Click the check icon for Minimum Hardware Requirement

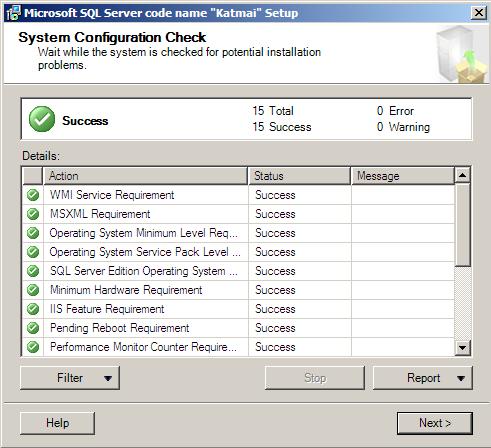[x=33, y=290]
